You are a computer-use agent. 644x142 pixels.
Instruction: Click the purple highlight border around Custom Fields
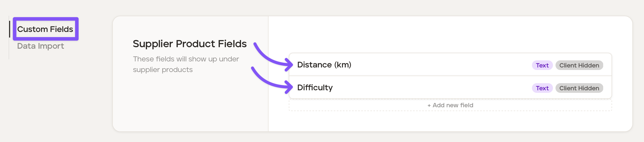click(x=46, y=19)
